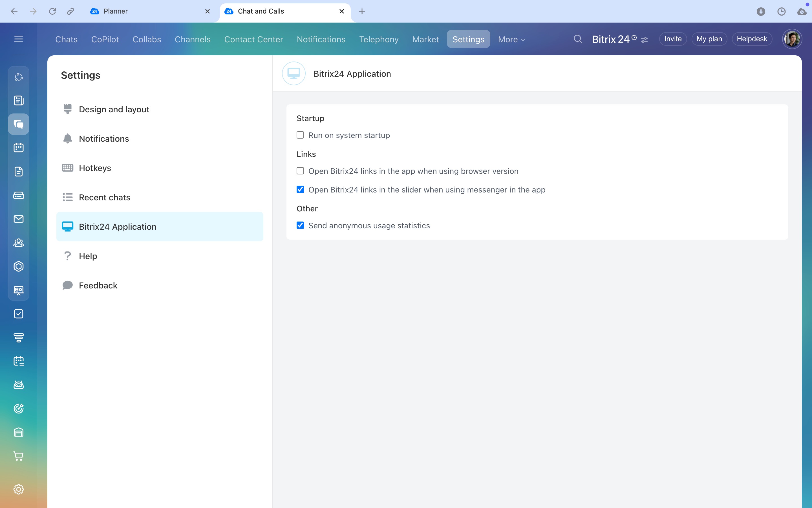
Task: Switch to the CoPilot menu tab
Action: tap(105, 39)
